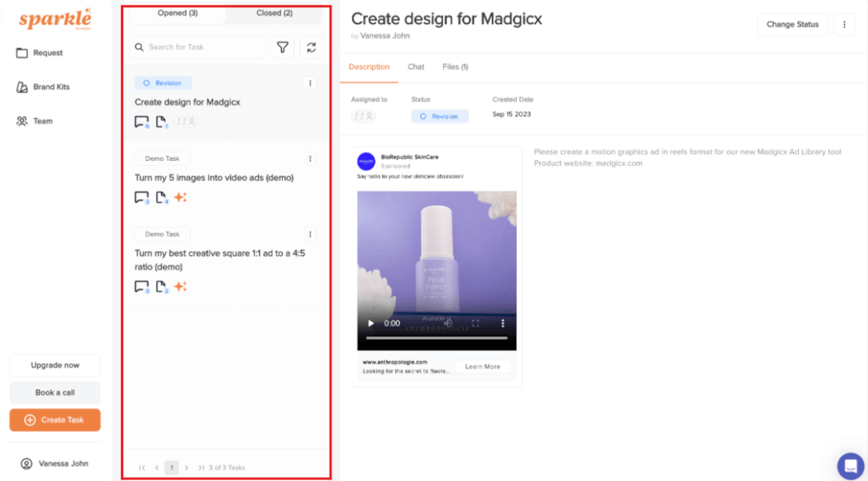This screenshot has width=868, height=481.
Task: Click assignee avatars on Create design for Madgicx task
Action: tap(186, 121)
